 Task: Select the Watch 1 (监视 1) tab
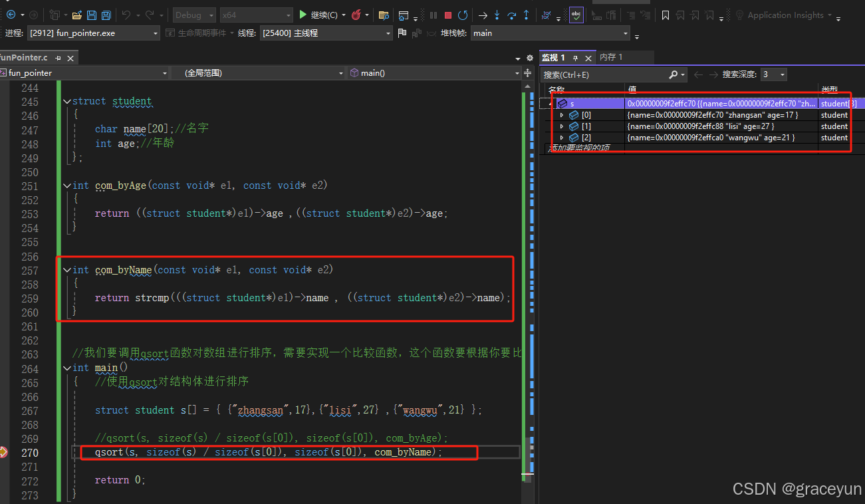(553, 57)
